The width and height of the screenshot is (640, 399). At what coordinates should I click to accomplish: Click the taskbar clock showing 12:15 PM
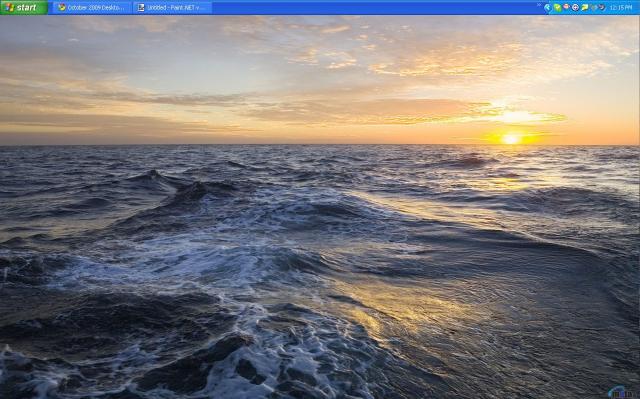click(x=621, y=7)
